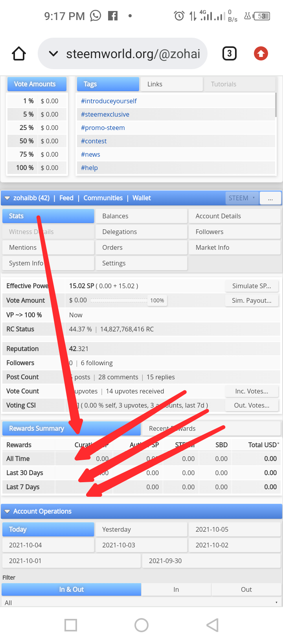The image size is (283, 644).
Task: Open the Facebook notification icon in status bar
Action: [x=113, y=16]
